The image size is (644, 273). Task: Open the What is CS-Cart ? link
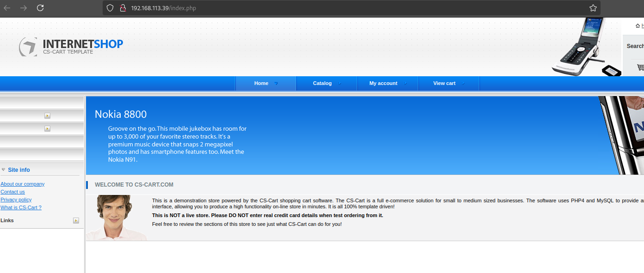point(21,207)
